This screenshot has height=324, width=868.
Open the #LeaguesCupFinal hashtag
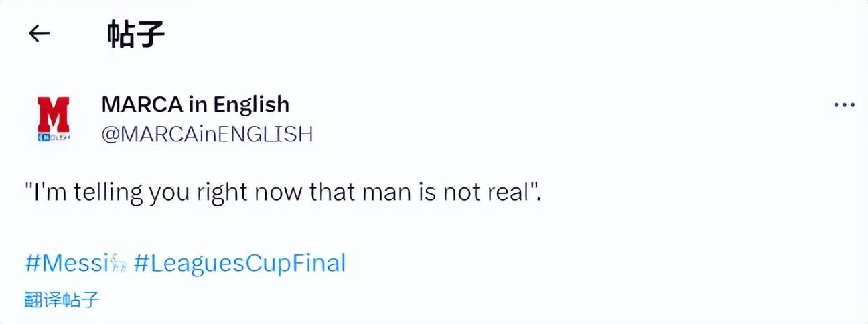tap(240, 263)
